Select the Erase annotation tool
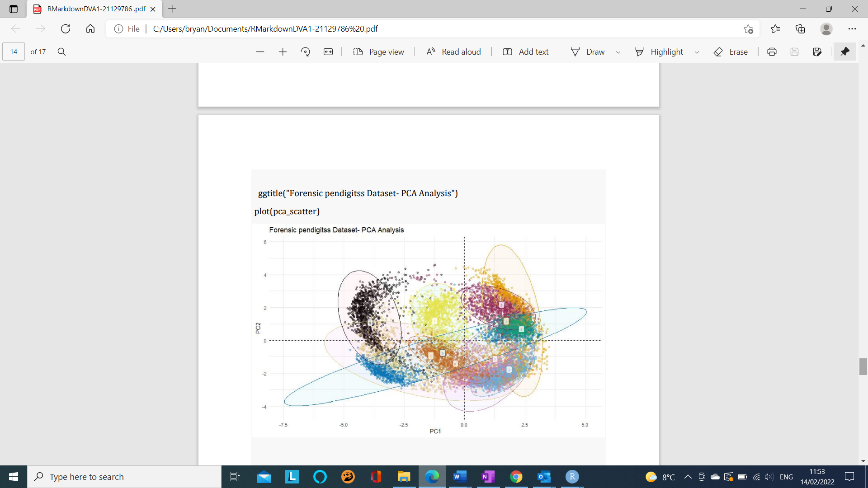The height and width of the screenshot is (488, 868). pos(731,52)
